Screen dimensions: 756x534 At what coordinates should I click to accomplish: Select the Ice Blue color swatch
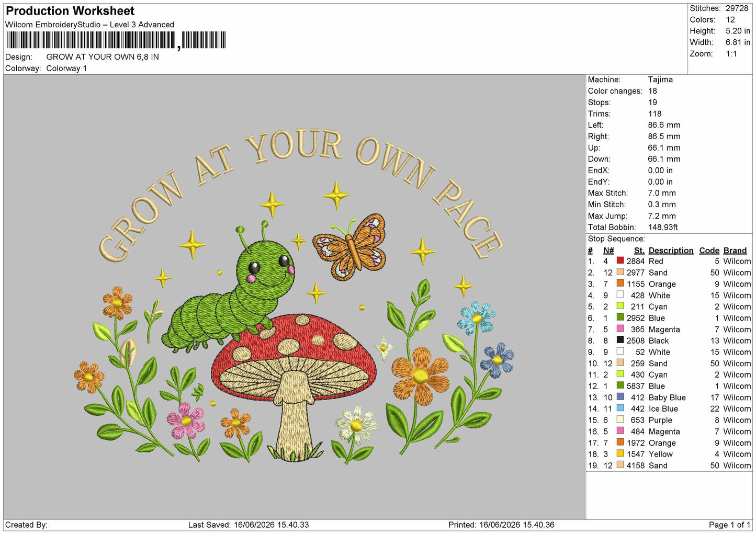(x=620, y=408)
